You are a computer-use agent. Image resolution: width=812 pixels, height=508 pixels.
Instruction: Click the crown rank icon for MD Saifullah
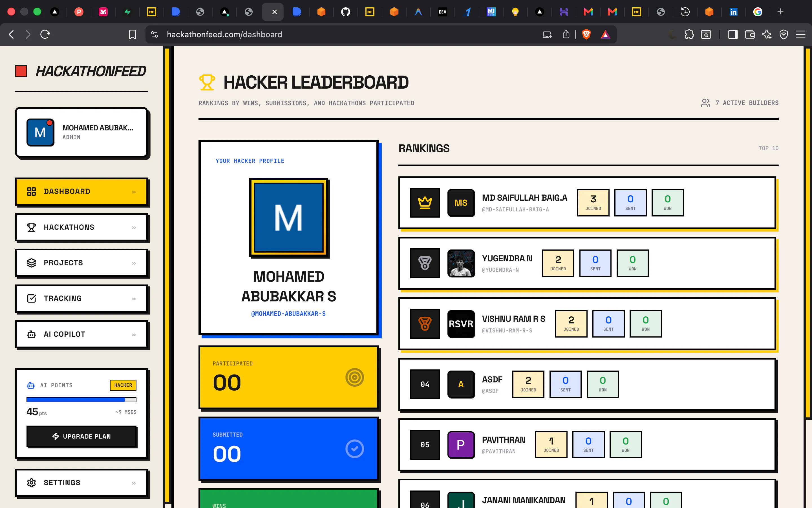point(425,203)
